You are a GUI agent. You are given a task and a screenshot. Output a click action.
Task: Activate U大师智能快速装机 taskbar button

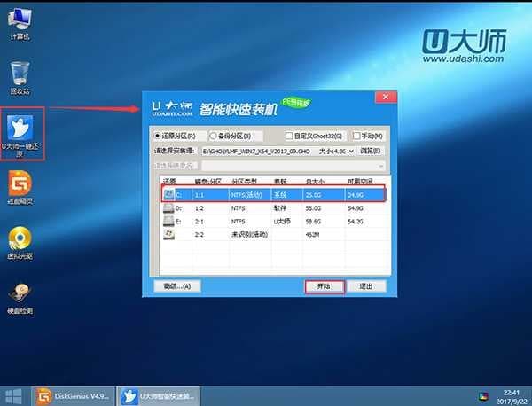tap(158, 396)
